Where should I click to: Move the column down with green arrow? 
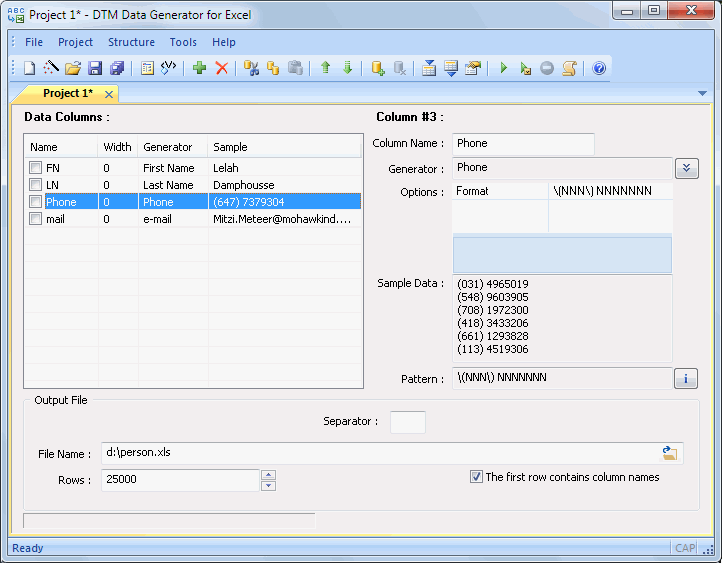348,68
